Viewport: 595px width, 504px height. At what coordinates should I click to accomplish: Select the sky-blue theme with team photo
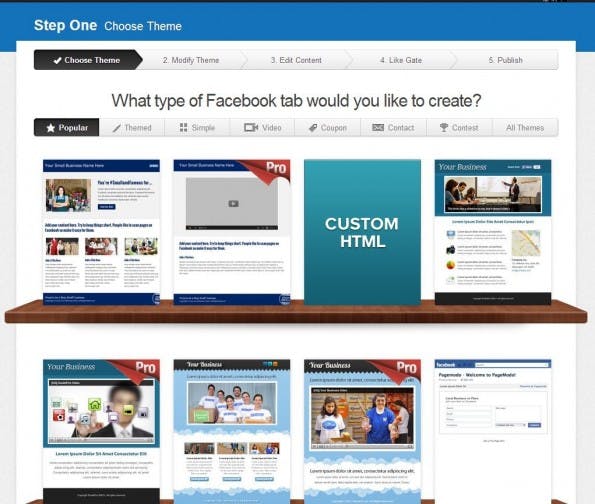coord(232,432)
